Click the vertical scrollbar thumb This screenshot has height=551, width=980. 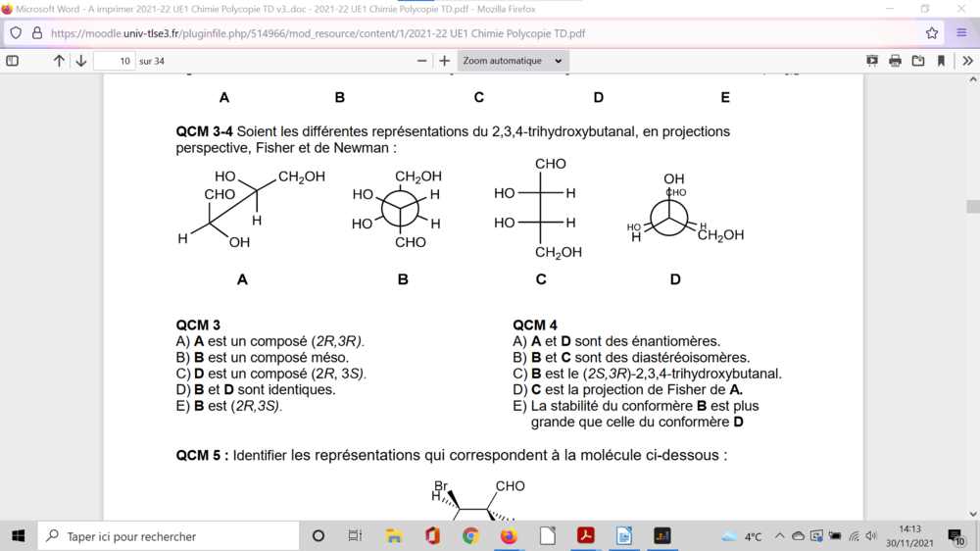coord(972,207)
